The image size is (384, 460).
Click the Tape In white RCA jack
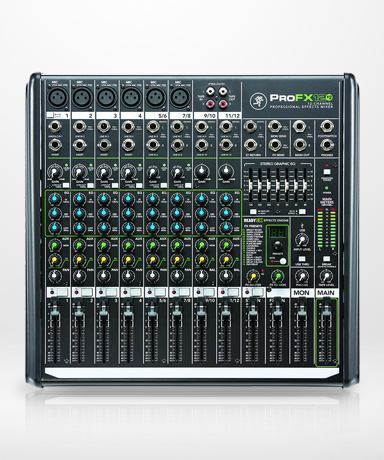coord(210,91)
